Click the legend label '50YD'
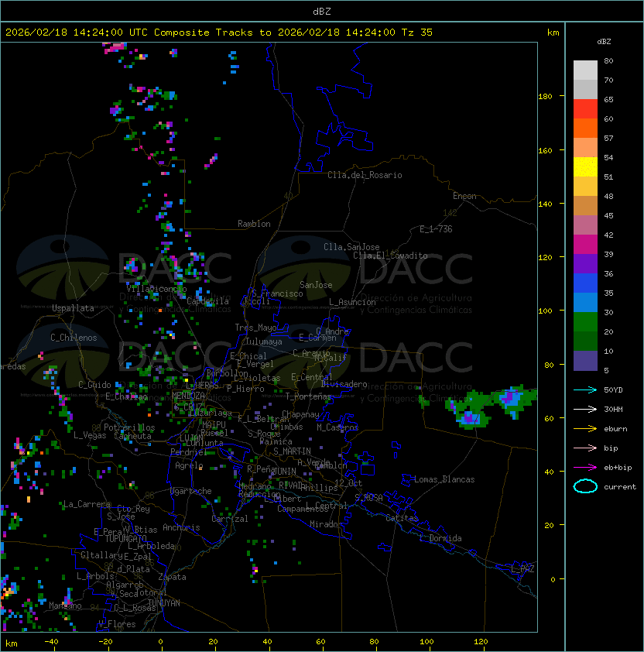The width and height of the screenshot is (644, 652). [613, 390]
